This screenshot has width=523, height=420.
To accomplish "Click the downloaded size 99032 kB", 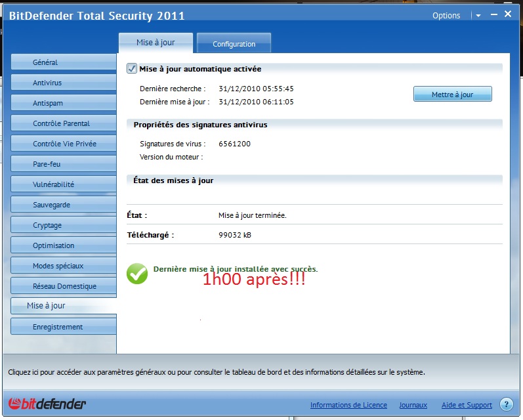I will (x=235, y=234).
